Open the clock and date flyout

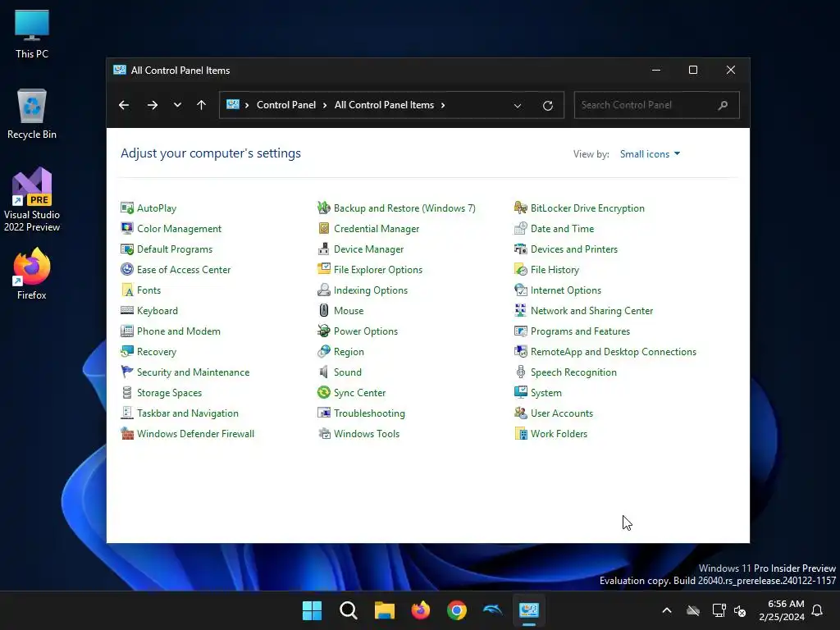click(782, 610)
